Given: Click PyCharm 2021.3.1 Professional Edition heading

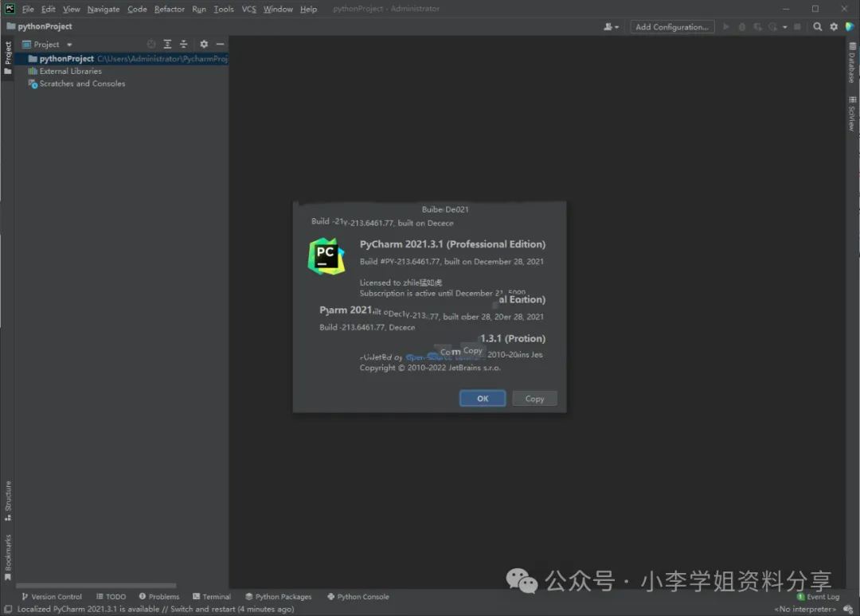Looking at the screenshot, I should [452, 244].
